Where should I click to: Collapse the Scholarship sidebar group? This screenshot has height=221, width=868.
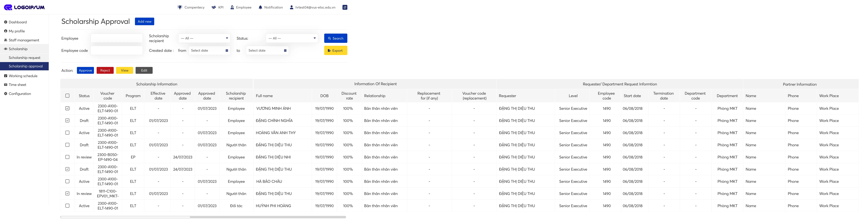point(18,49)
